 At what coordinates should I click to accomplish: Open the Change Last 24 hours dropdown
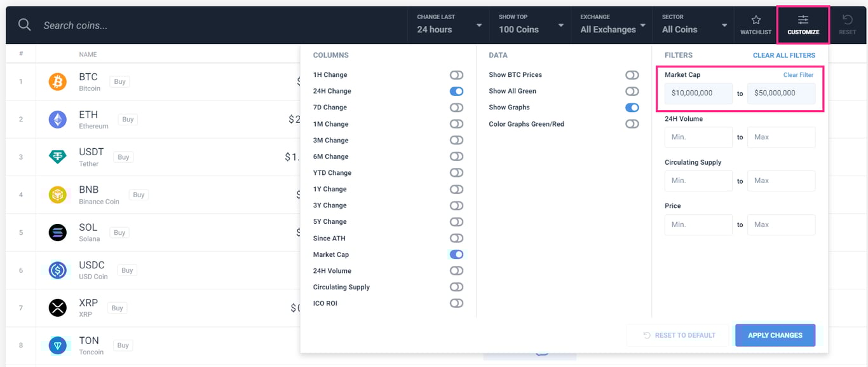click(448, 24)
